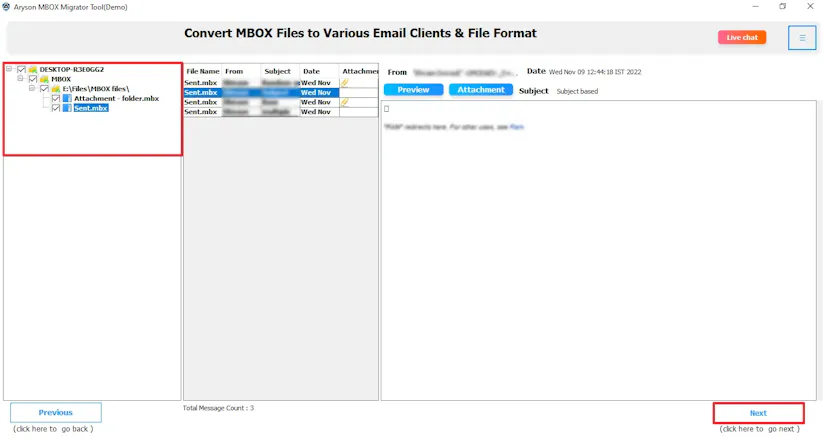826x440 pixels.
Task: Click the small checkbox in message body
Action: tap(387, 109)
